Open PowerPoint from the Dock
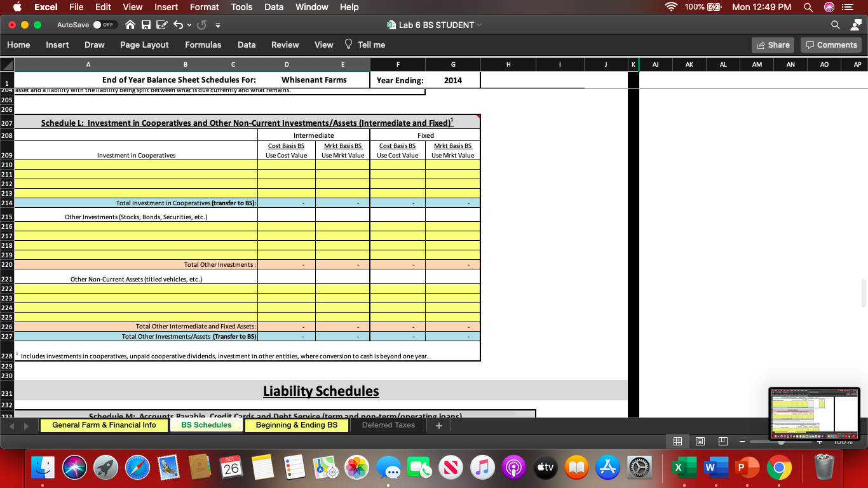The width and height of the screenshot is (868, 488). point(747,468)
